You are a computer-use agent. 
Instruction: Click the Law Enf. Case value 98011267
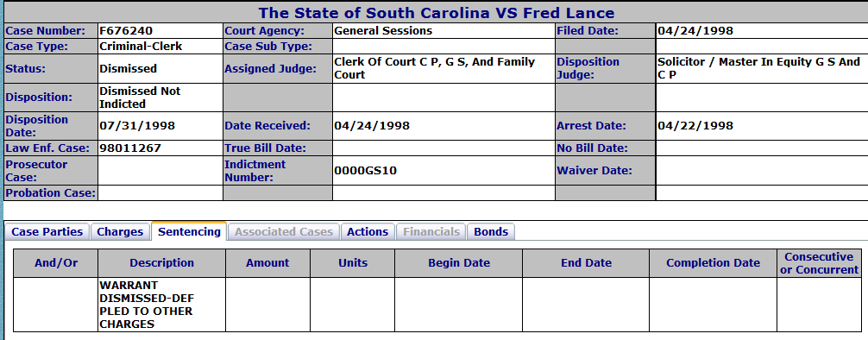pos(130,148)
